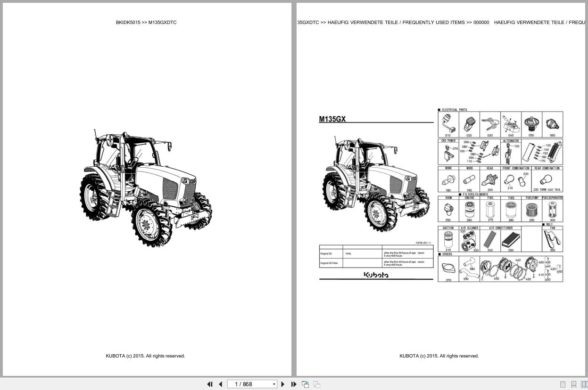Click the '230 TURN-240 TAIL' caption
The image size is (588, 390).
pos(547,190)
